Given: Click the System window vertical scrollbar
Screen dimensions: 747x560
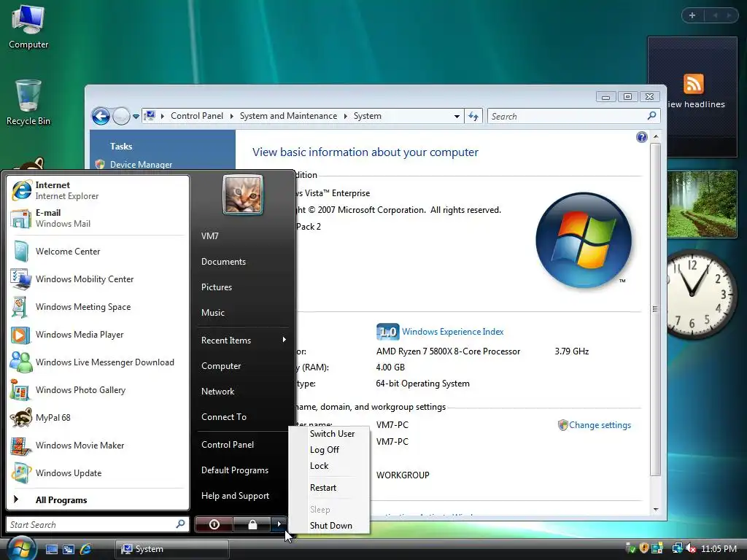Looking at the screenshot, I should point(656,308).
